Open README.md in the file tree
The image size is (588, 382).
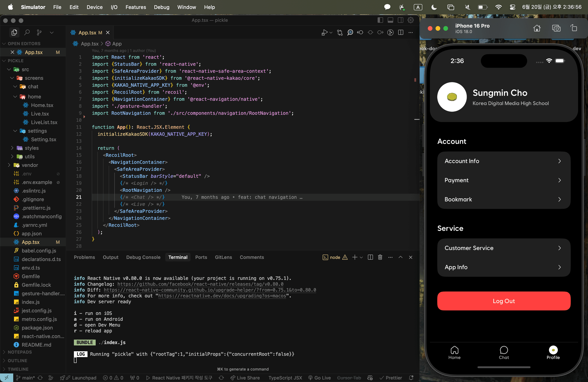pyautogui.click(x=36, y=345)
